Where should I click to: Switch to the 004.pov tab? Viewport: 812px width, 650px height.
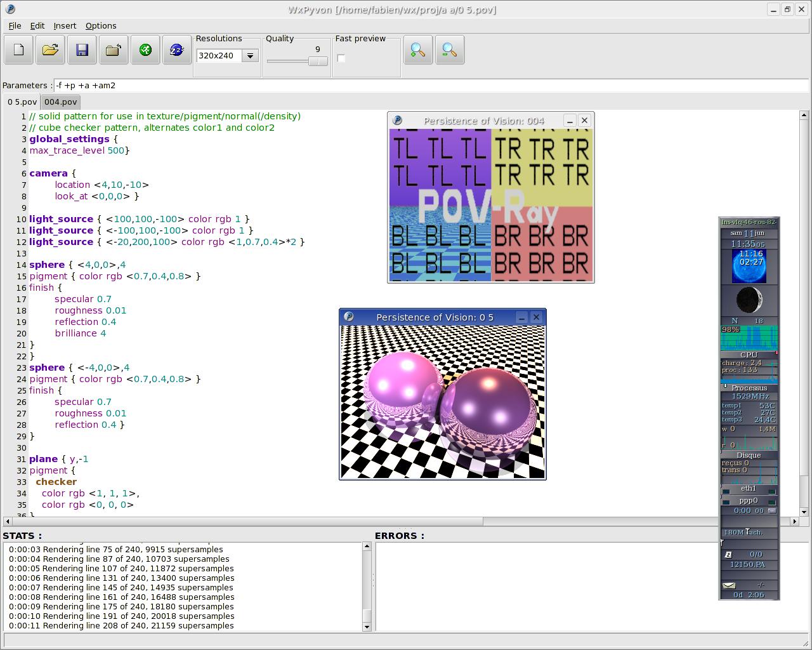(x=61, y=102)
